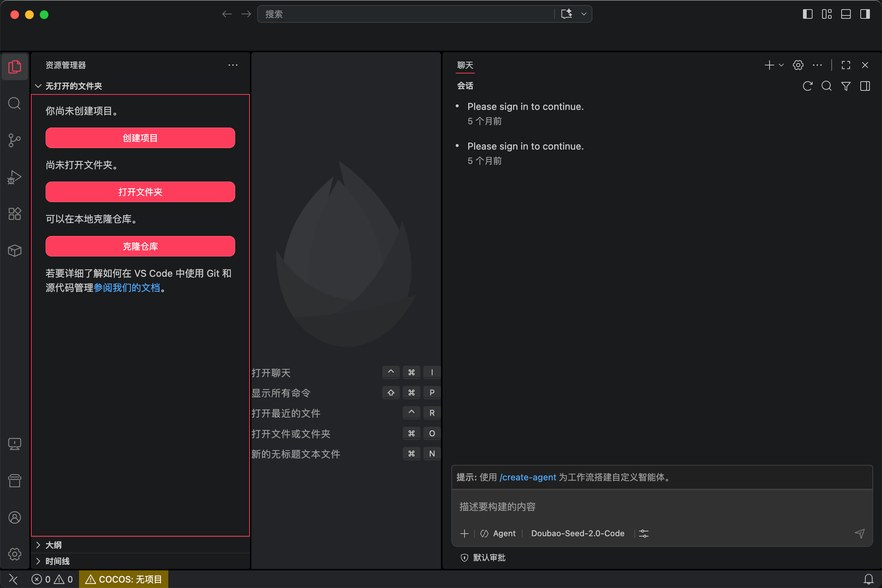
Task: Click the send message arrow
Action: (860, 533)
